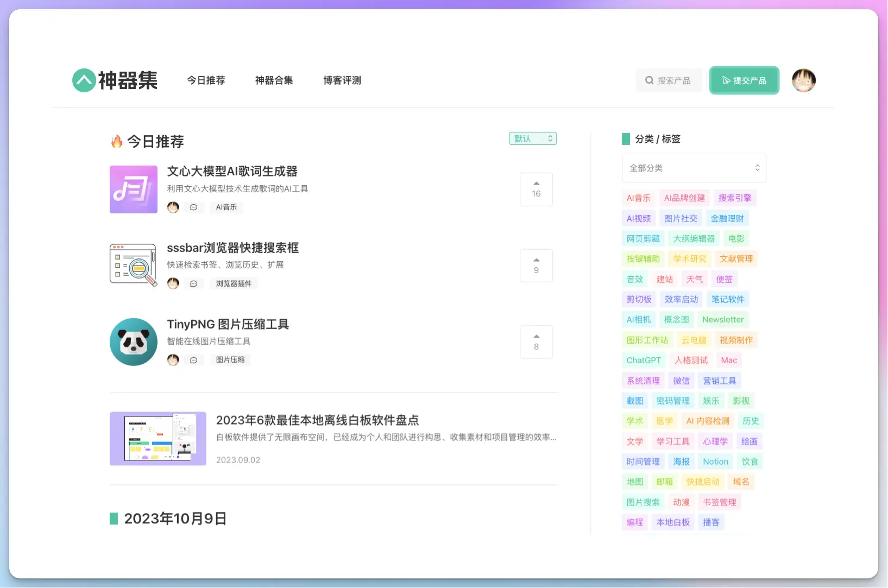888x588 pixels.
Task: Open the 默认 sort dropdown
Action: (x=533, y=138)
